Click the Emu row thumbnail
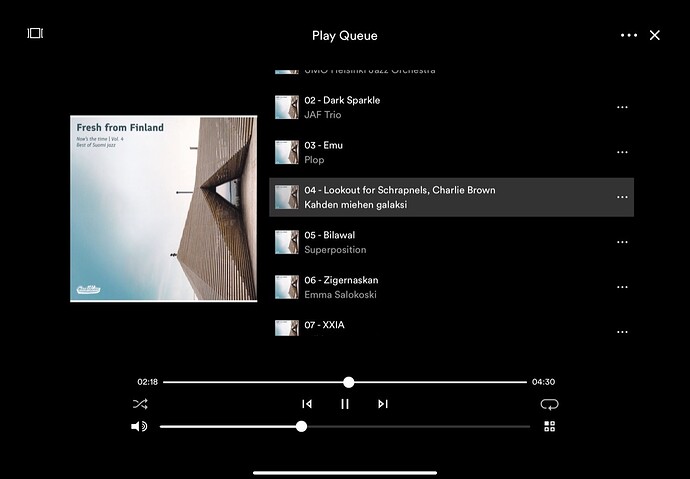Screen dimensions: 690x479 [287, 152]
